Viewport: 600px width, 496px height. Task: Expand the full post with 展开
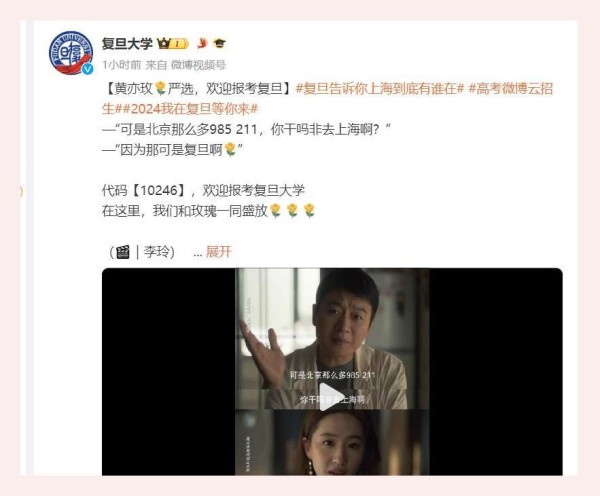[218, 252]
